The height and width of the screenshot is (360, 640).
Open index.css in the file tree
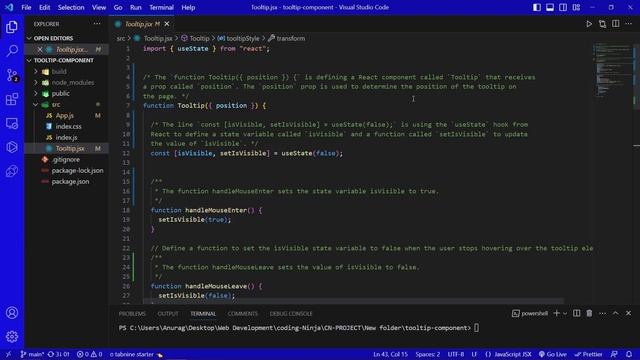(x=69, y=127)
